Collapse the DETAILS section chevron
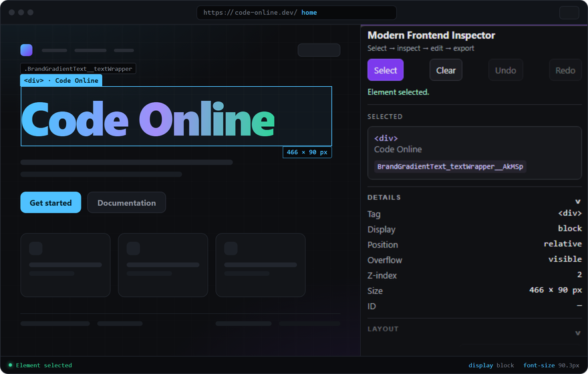Screen dimensions: 588x374 click(577, 201)
